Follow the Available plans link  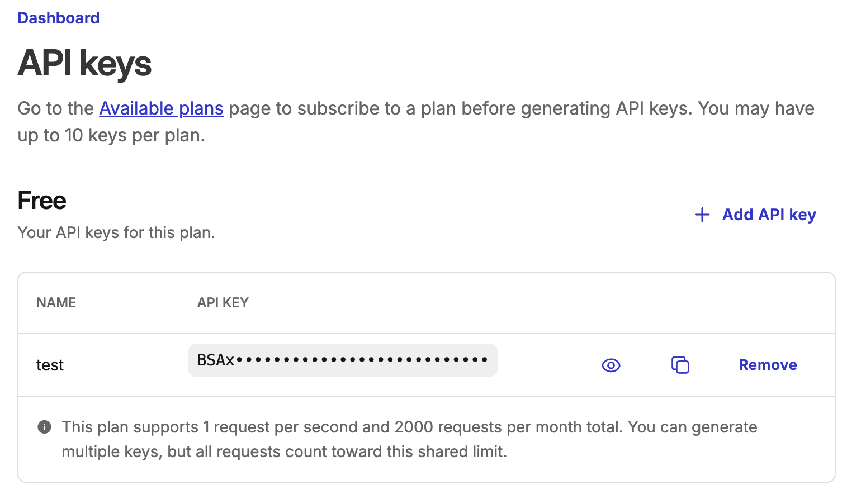161,108
